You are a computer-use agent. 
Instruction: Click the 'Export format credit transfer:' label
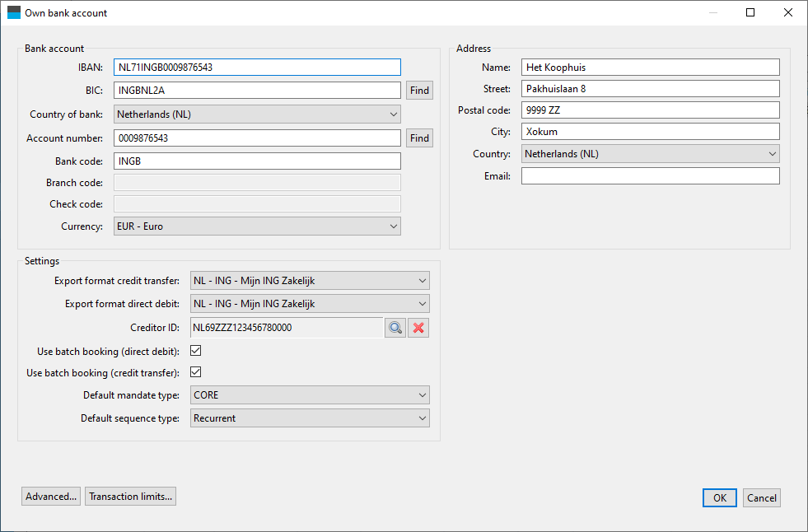[117, 281]
